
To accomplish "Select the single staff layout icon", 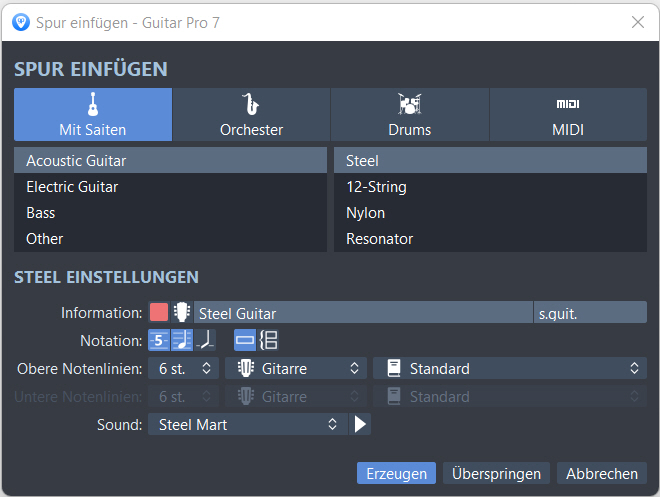I will point(245,340).
